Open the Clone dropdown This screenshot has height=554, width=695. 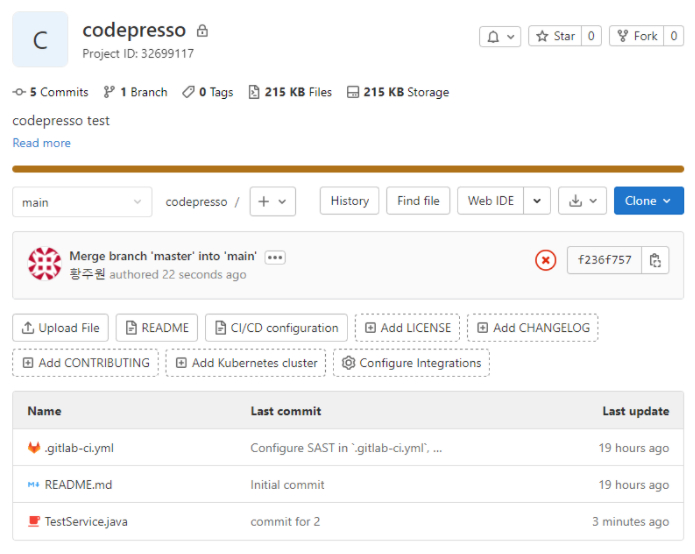click(648, 201)
